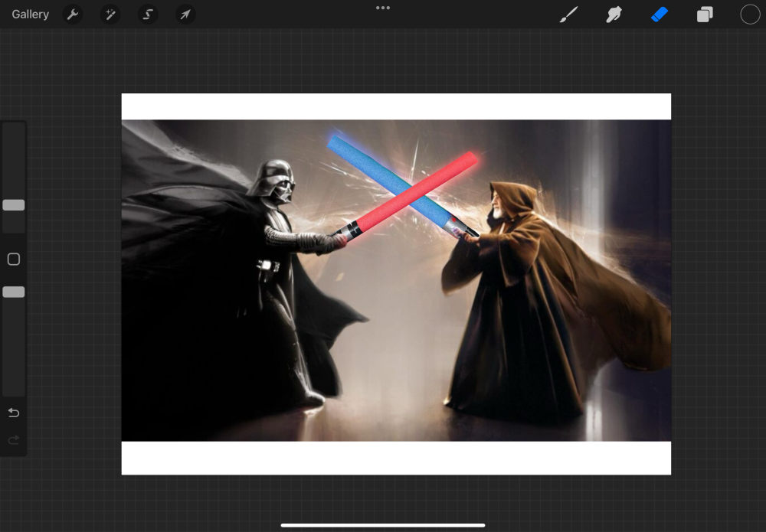The width and height of the screenshot is (766, 532).
Task: Tap the lightsaber duel artwork canvas
Action: click(396, 283)
